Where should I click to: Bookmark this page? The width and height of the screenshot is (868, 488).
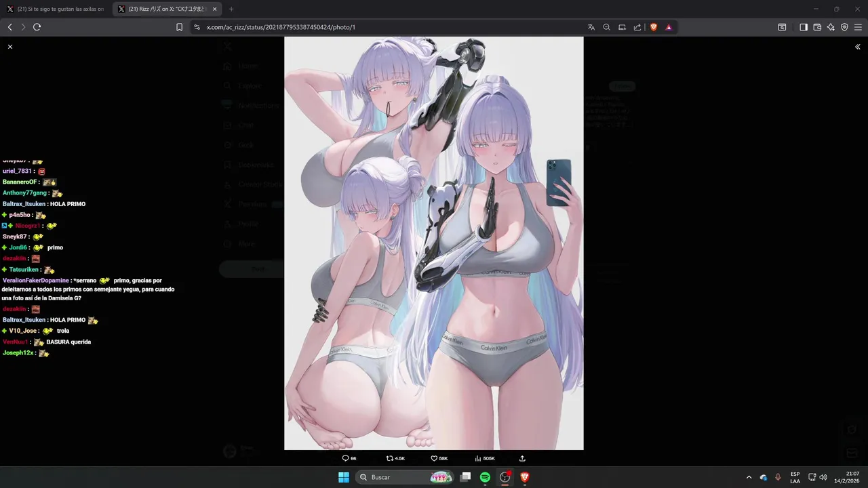179,27
